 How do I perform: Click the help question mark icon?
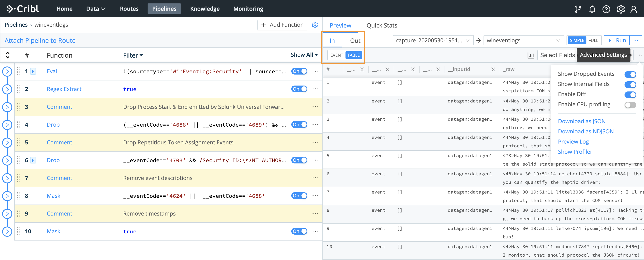(x=606, y=9)
